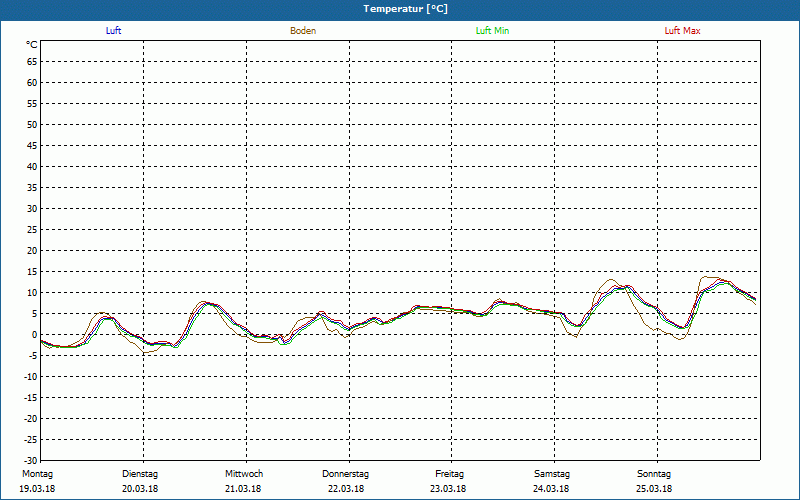Click the green Luft Min legend label
The image size is (800, 500).
pos(492,31)
